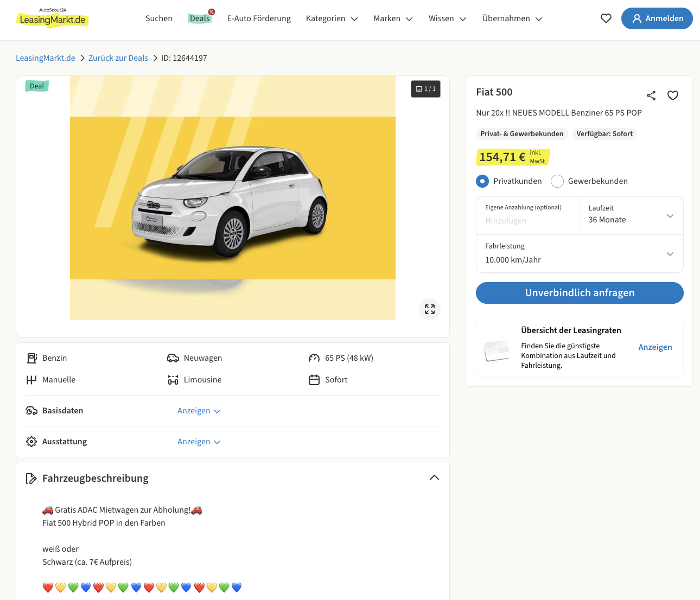Click the image counter 1/1 badge
700x600 pixels.
[425, 89]
